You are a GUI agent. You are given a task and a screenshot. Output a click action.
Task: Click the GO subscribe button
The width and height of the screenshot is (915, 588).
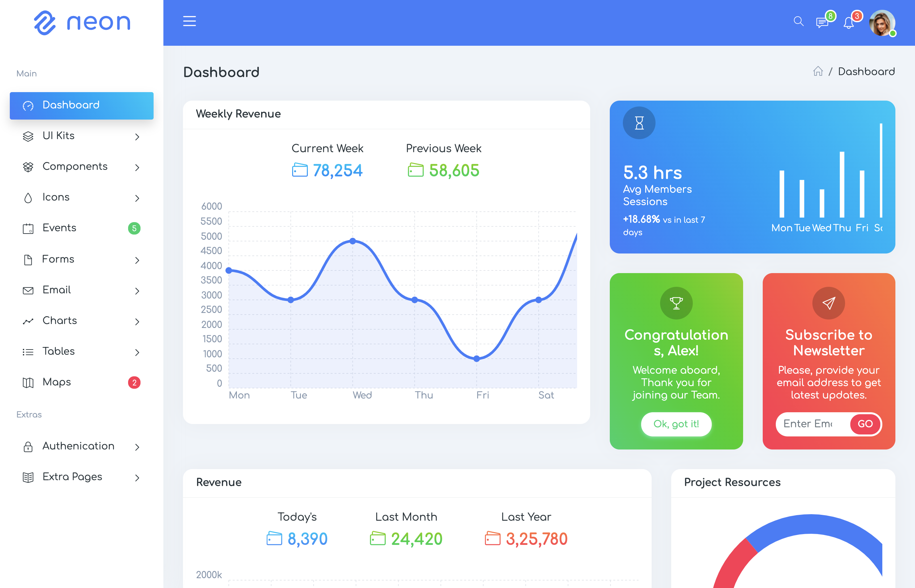point(865,424)
